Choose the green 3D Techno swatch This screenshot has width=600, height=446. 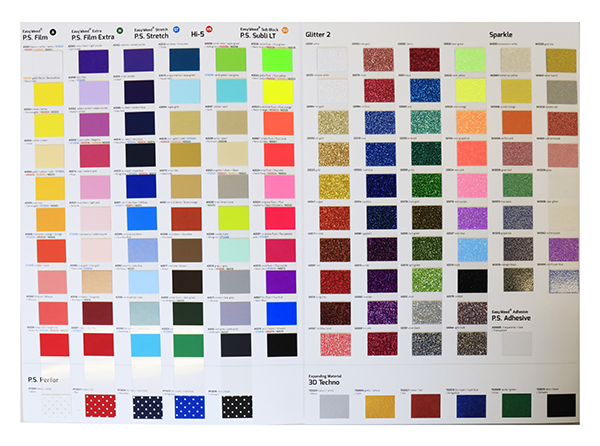(x=517, y=405)
